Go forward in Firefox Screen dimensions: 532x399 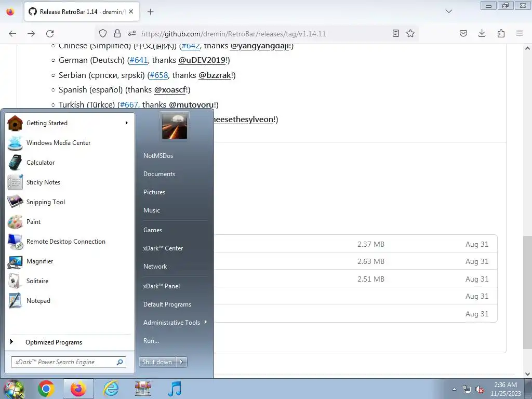click(31, 34)
